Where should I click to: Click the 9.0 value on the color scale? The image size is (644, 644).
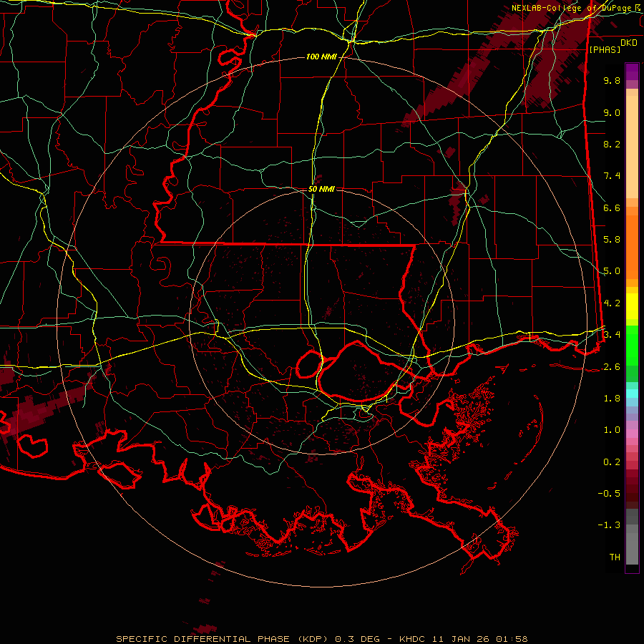pos(612,112)
